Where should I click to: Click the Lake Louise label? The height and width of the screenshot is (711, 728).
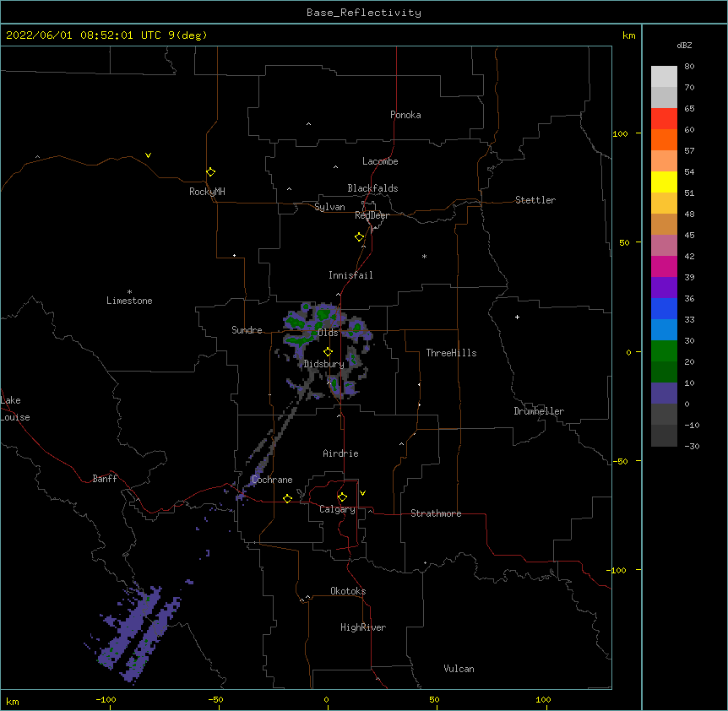coord(14,409)
